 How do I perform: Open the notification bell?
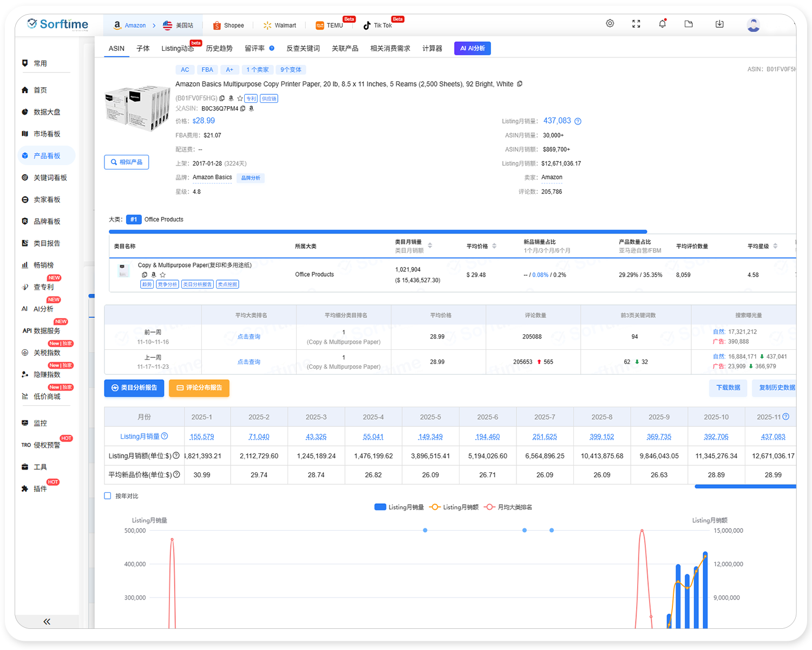[662, 24]
